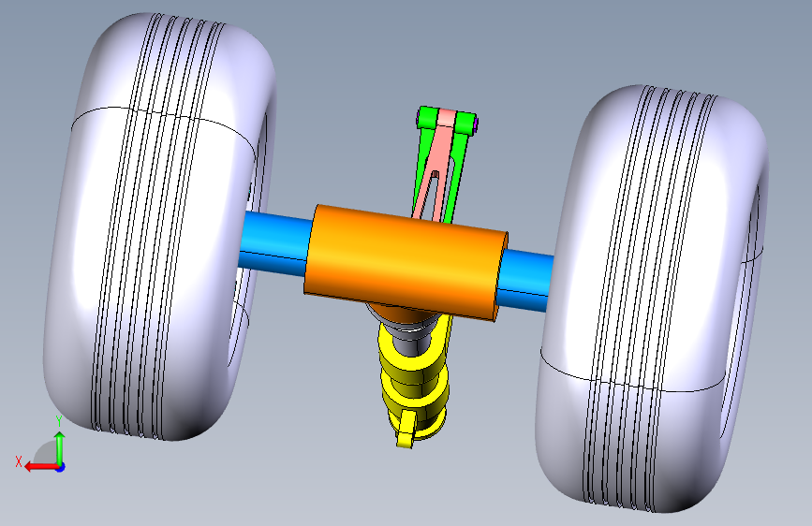Select the right wheel tire
The height and width of the screenshot is (526, 812).
pos(650,300)
